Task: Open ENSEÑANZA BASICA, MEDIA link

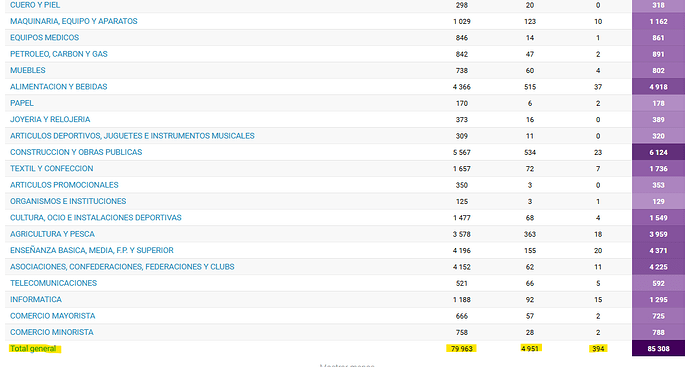Action: coord(92,250)
